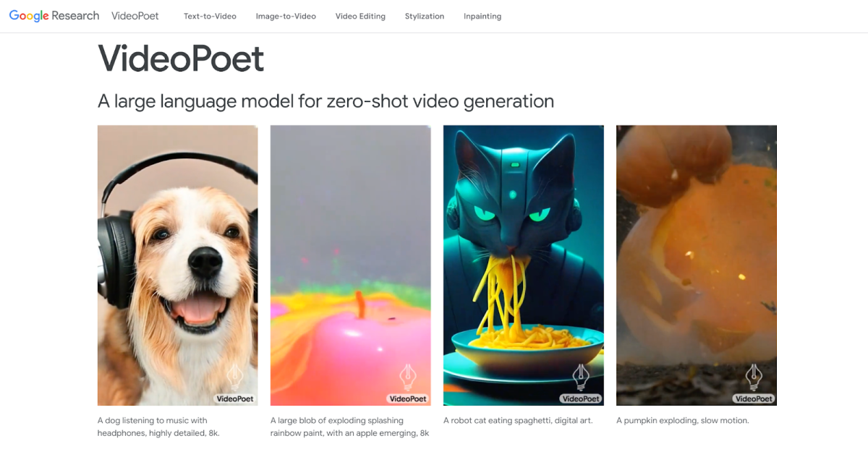Screen dimensions: 868x449
Task: Open the Image-to-Video section
Action: coord(286,16)
